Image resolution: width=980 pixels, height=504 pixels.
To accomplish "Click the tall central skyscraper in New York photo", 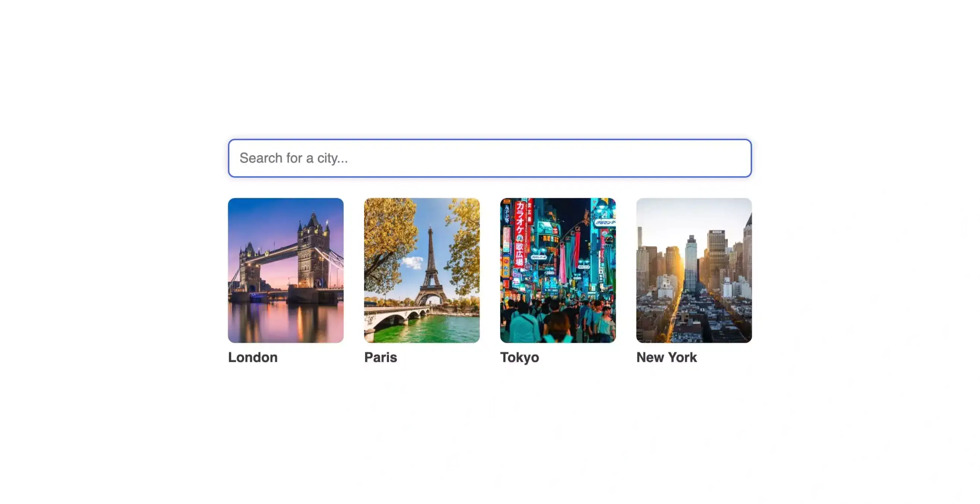I will click(691, 262).
